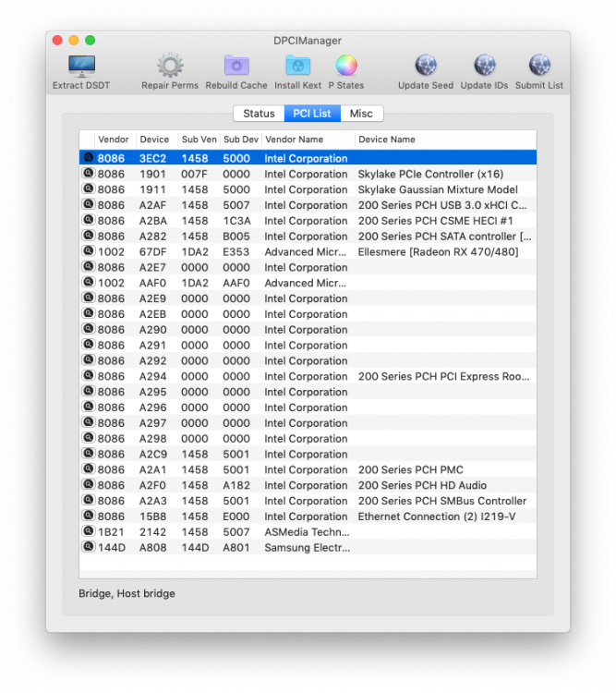
Task: Click lookup icon of device 67DF row
Action: click(x=89, y=250)
